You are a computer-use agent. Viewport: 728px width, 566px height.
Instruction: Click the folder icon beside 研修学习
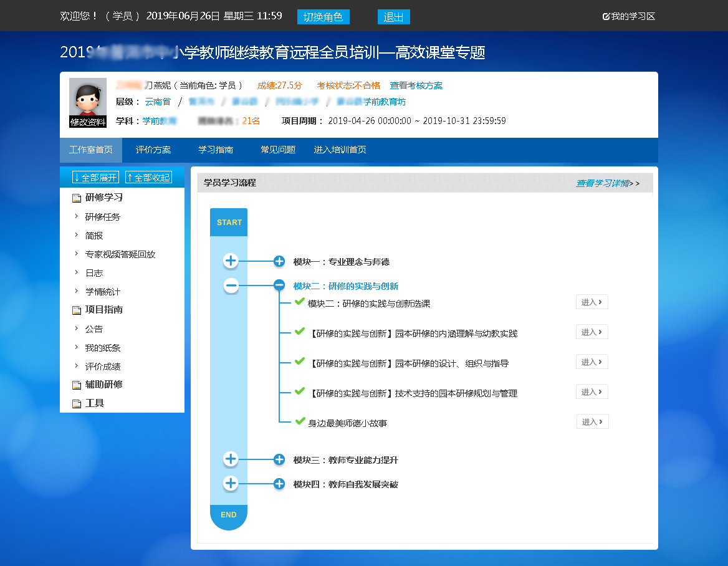(x=77, y=198)
